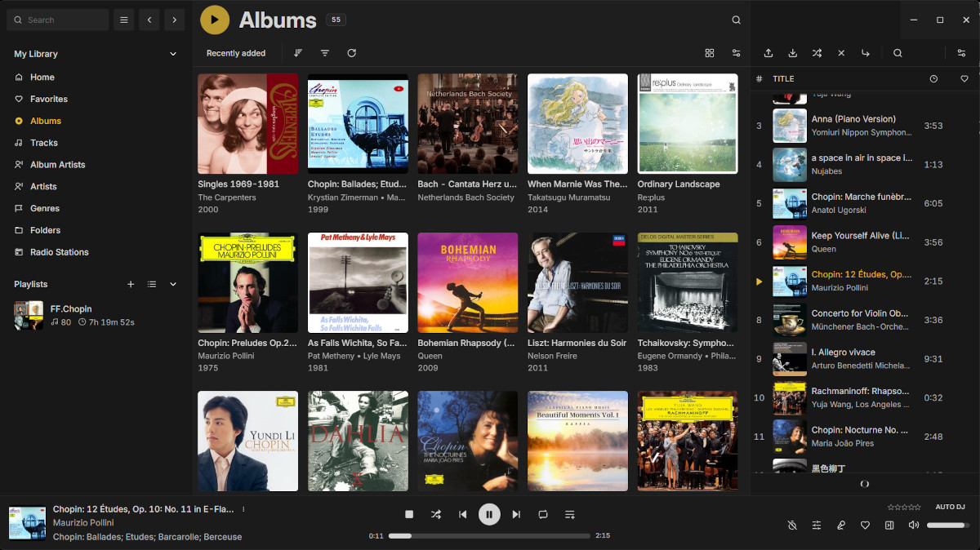
Task: Open the FF.Chopin playlist
Action: [x=71, y=309]
